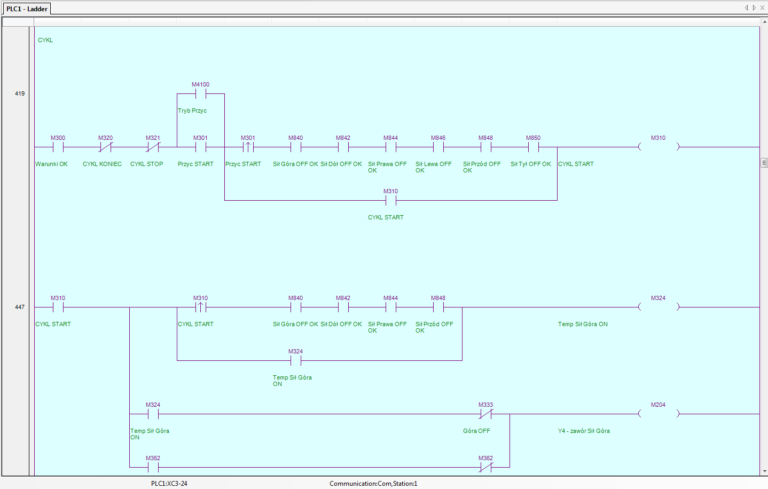Click the M310 output coil in rung 419

click(657, 147)
